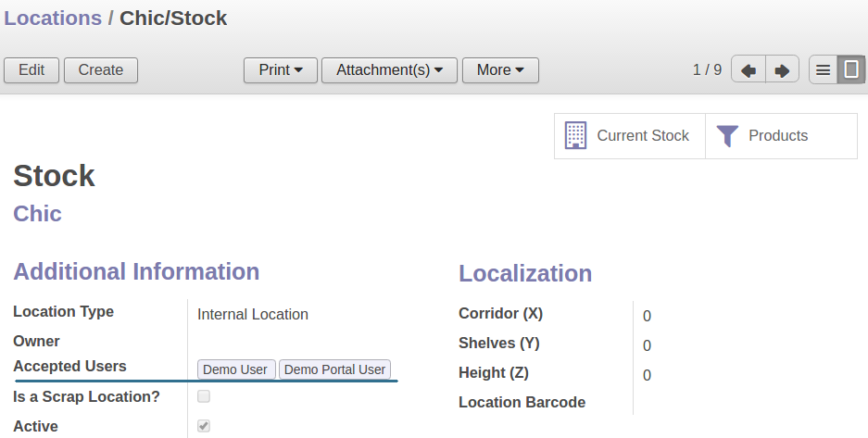This screenshot has height=438, width=868.
Task: Open the More dropdown menu
Action: tap(500, 70)
